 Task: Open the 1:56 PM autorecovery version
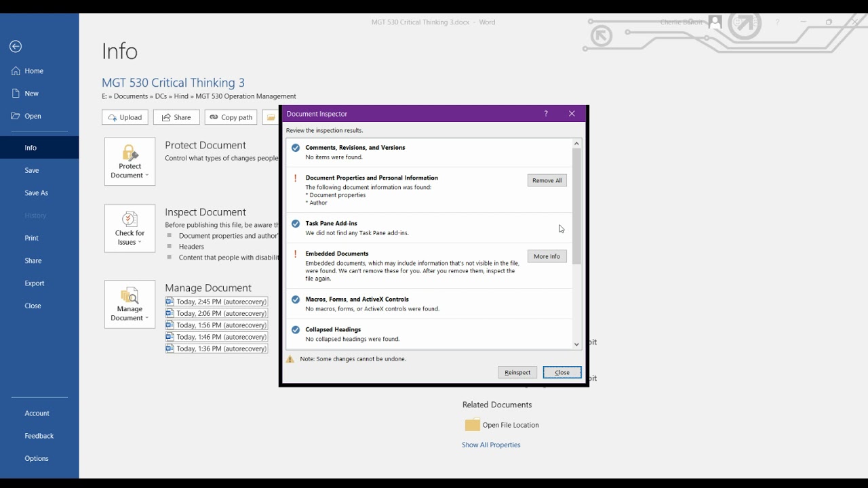tap(216, 325)
